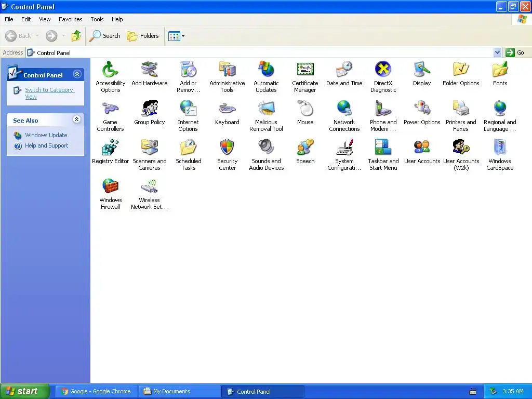Open Game Controllers icon
The image size is (532, 399).
point(110,109)
